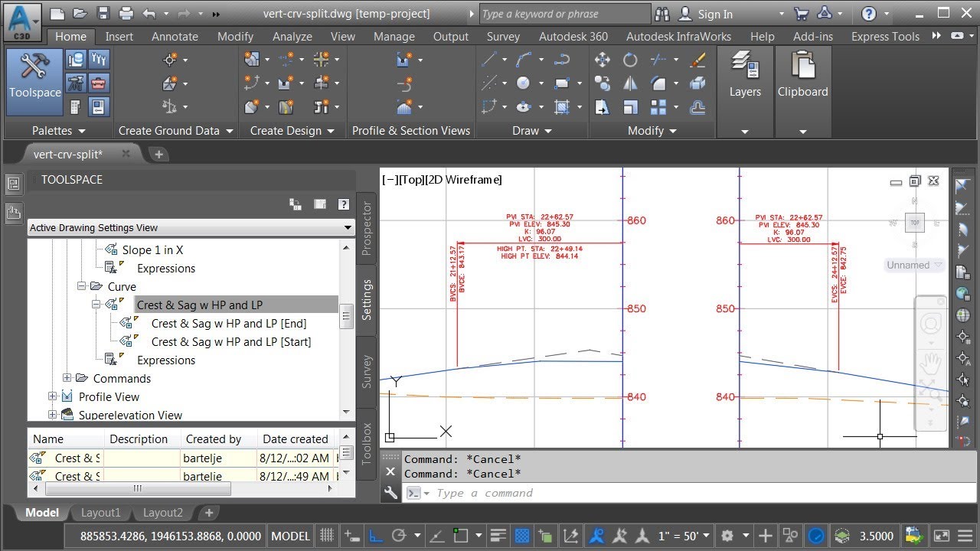Viewport: 980px width, 551px height.
Task: Click the Customization wrench icon beside command line
Action: [x=390, y=494]
